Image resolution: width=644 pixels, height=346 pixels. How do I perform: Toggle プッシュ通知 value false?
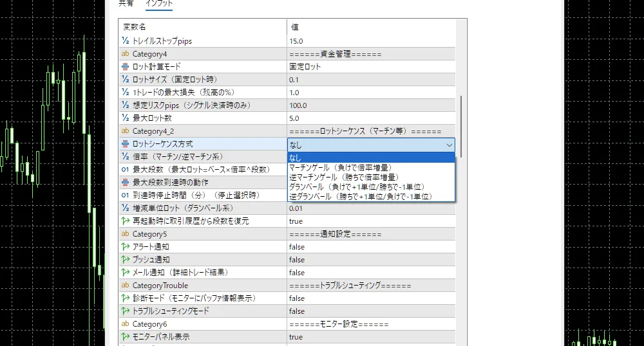coord(371,260)
